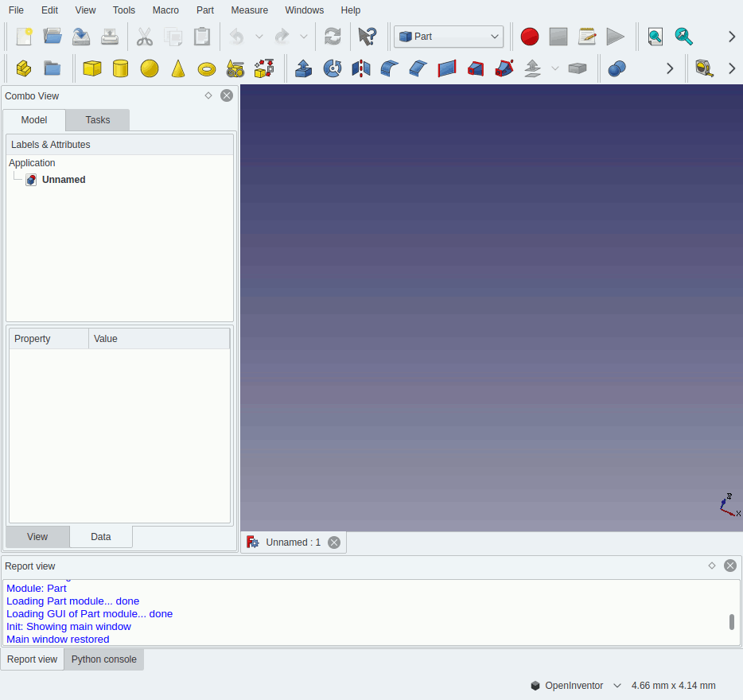Mirror a shape with the Mirroring tool

tap(360, 68)
